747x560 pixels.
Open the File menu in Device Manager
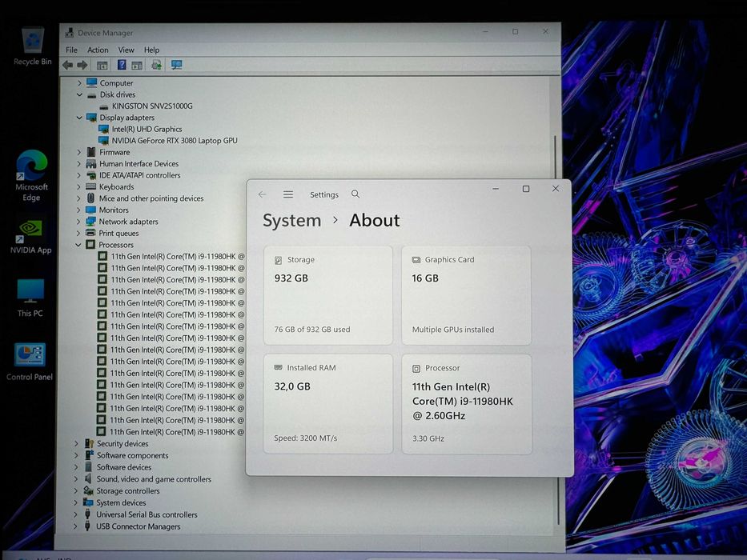[x=71, y=50]
